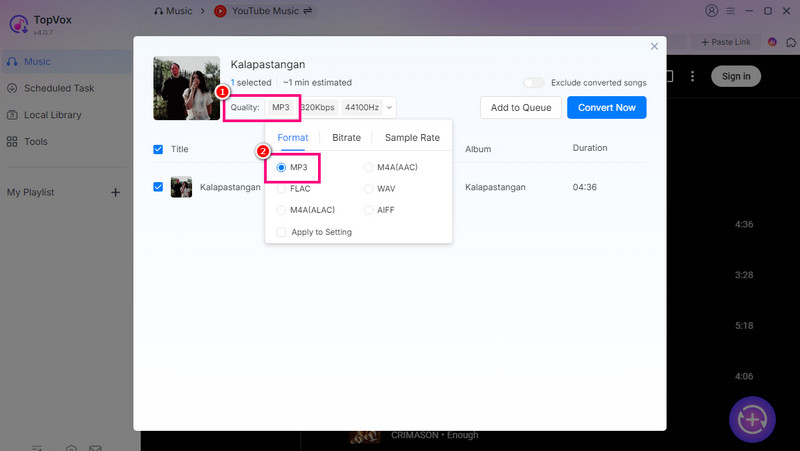Click the Kalapastangan album cover thumbnail
This screenshot has width=800, height=451.
[187, 88]
